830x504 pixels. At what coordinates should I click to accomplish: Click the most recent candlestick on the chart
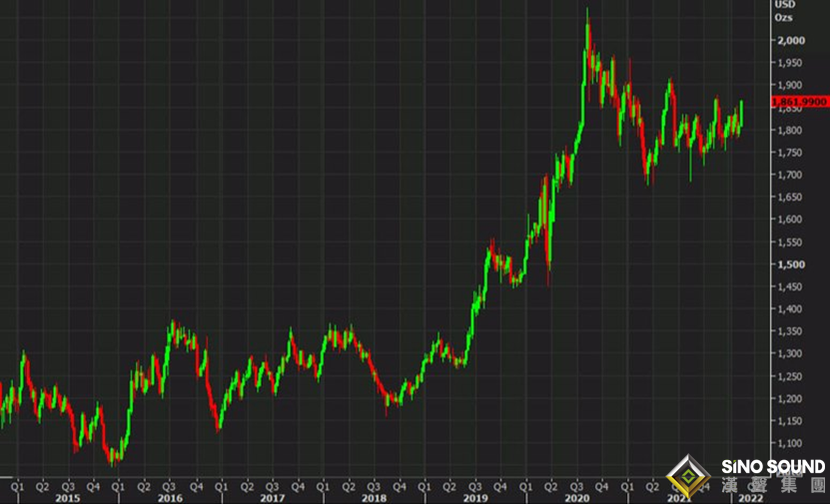point(741,112)
